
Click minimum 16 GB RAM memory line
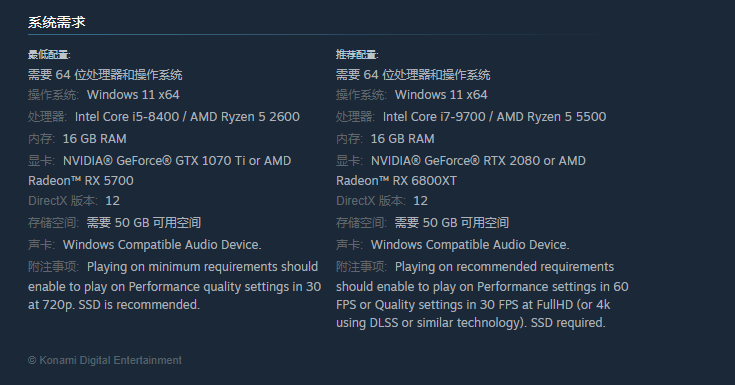coord(77,139)
